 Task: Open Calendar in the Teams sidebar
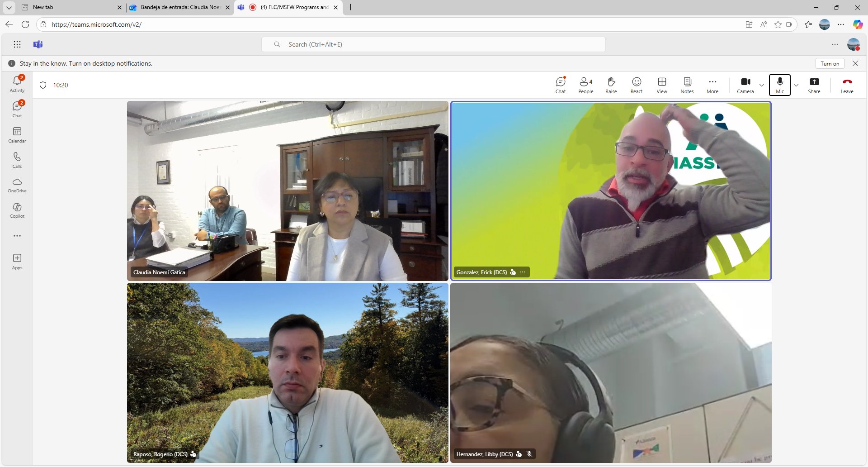point(17,134)
